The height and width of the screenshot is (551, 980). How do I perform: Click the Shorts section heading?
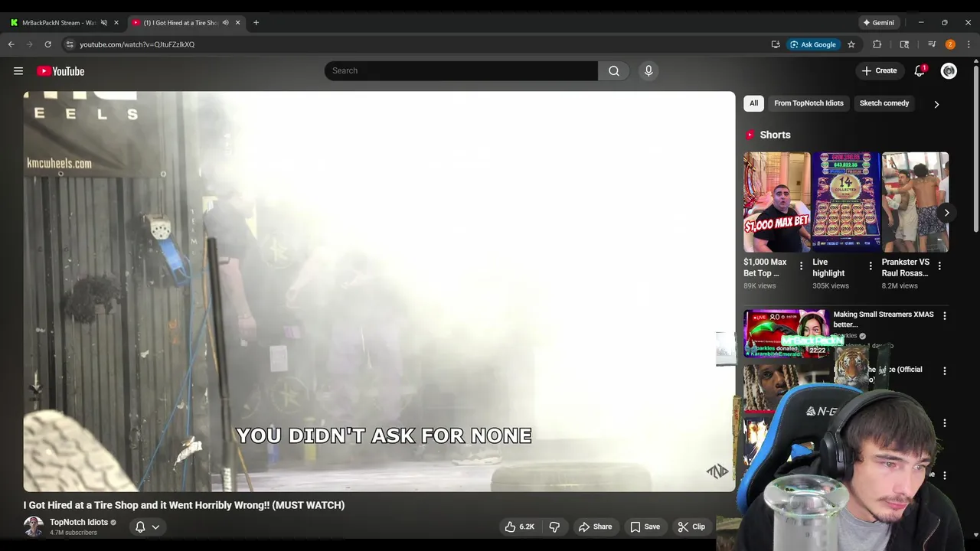pos(775,135)
